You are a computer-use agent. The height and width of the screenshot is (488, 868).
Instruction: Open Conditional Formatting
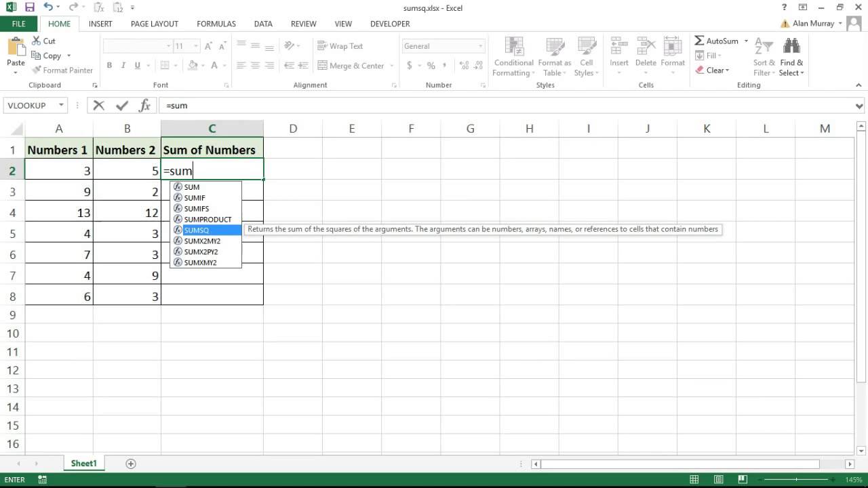513,57
